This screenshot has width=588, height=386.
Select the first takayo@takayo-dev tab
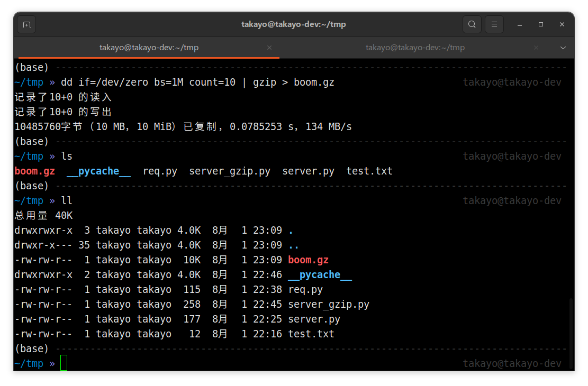pyautogui.click(x=149, y=48)
